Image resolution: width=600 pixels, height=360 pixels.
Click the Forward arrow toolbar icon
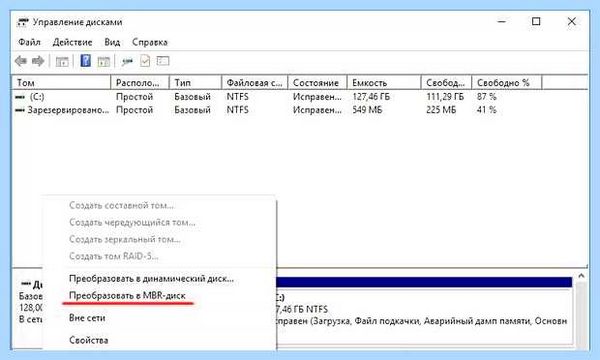coord(38,61)
